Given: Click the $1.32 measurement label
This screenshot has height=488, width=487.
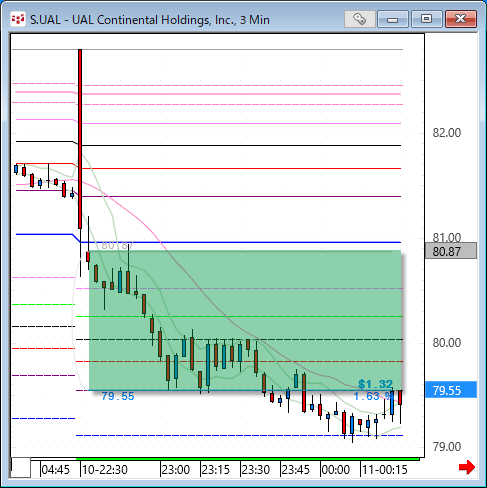Looking at the screenshot, I should click(375, 384).
